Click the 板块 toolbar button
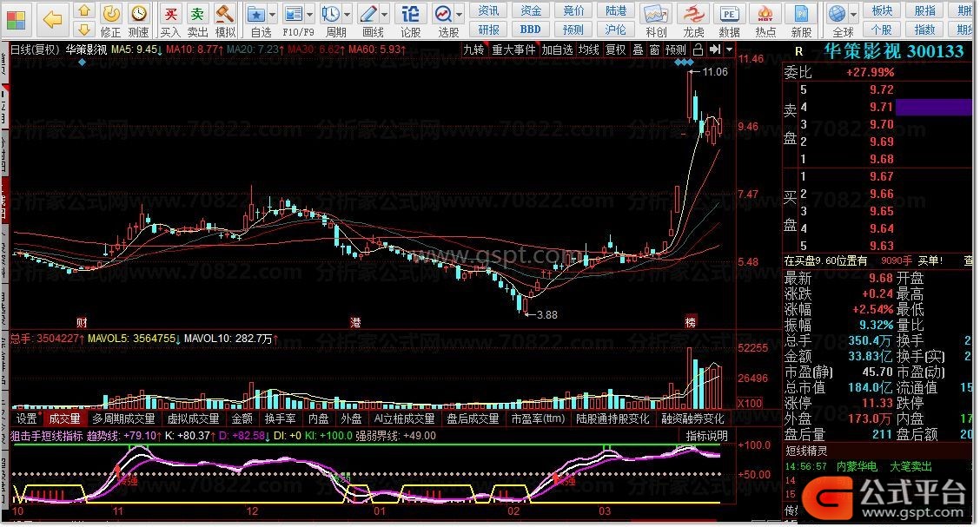 tap(883, 10)
